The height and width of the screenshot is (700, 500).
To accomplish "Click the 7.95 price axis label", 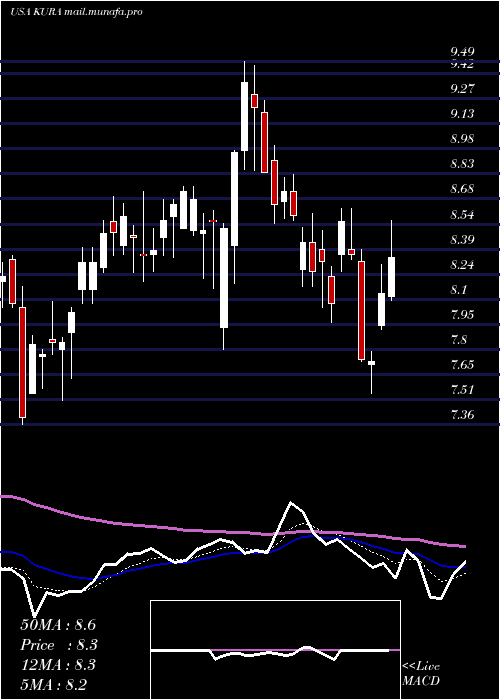I will tap(462, 315).
